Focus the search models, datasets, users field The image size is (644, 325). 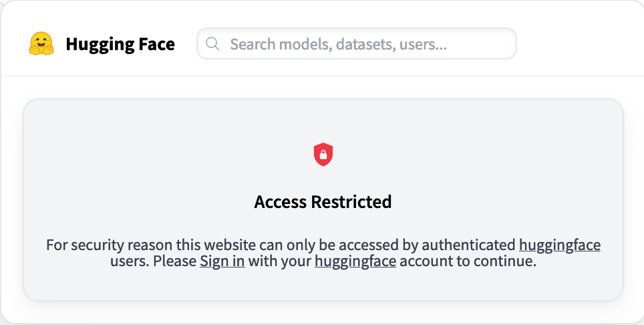click(x=361, y=44)
